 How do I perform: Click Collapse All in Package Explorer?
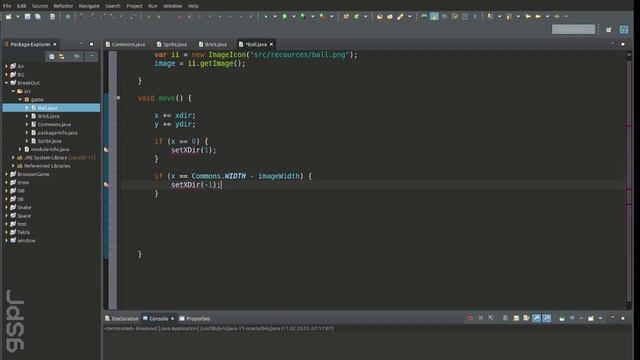[51, 56]
